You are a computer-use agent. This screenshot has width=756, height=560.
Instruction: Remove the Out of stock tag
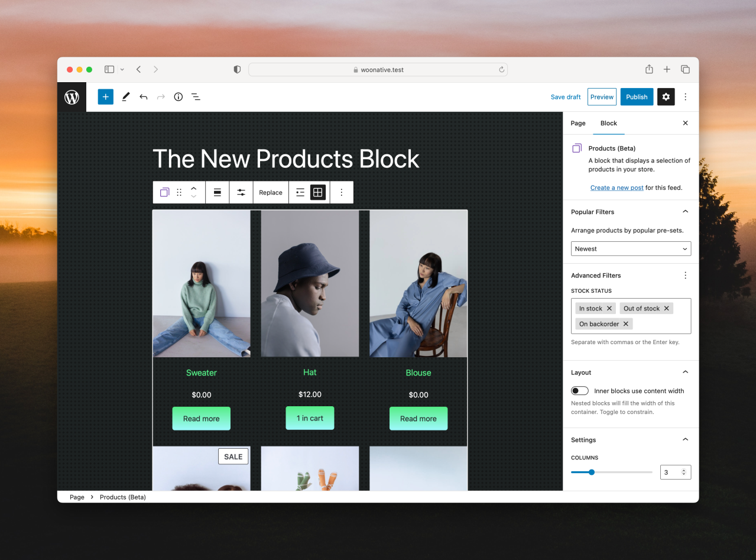(667, 308)
